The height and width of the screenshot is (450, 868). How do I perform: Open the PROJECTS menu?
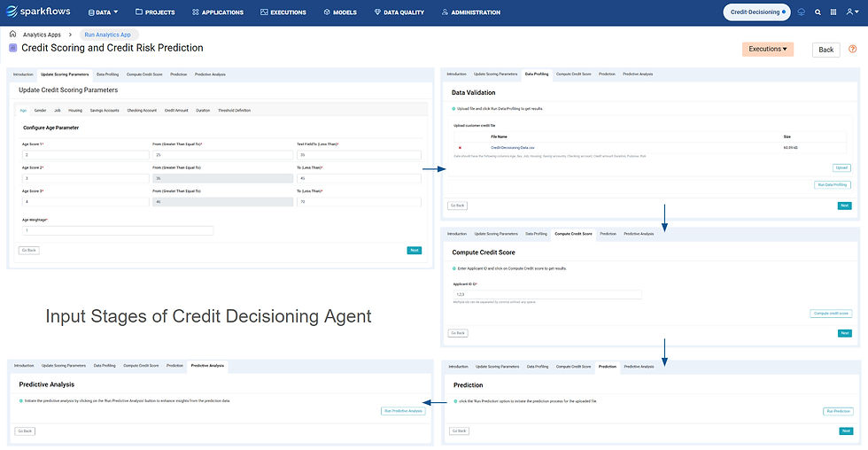155,12
